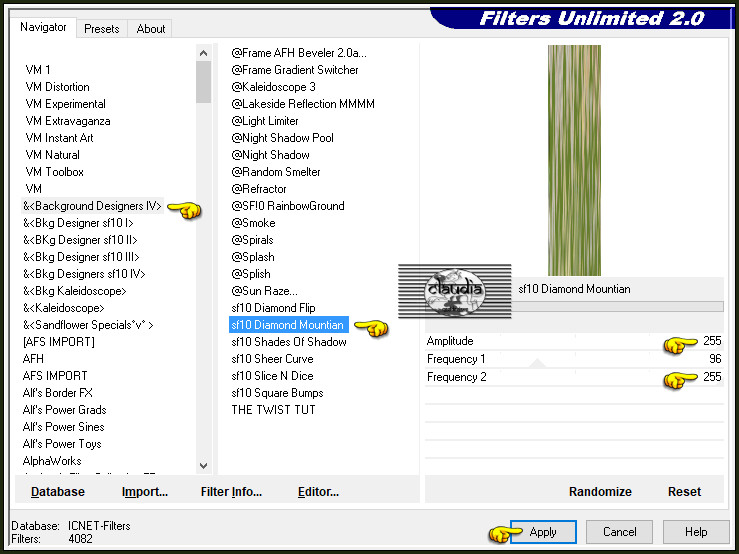Open the Database button
The image size is (739, 554).
pyautogui.click(x=57, y=491)
